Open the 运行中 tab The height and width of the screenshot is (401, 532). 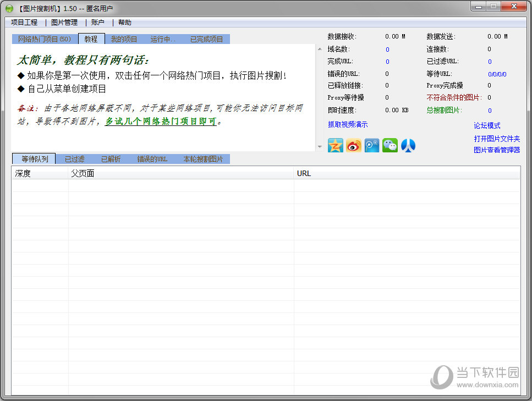163,39
